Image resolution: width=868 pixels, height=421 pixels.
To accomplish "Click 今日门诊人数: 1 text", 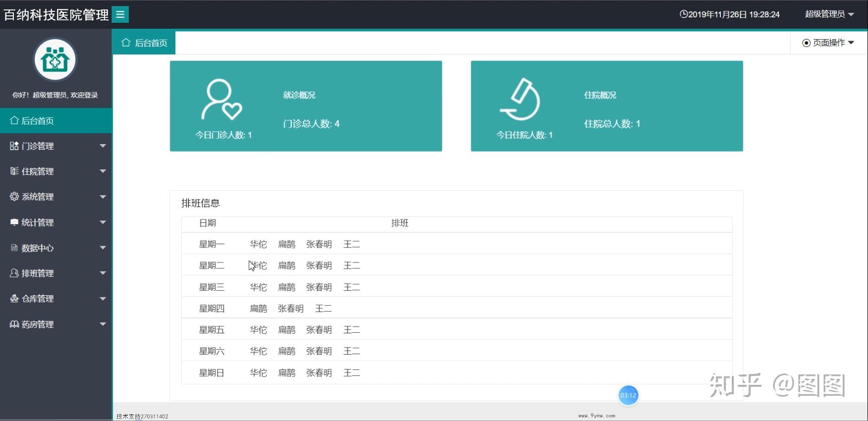I will 223,135.
